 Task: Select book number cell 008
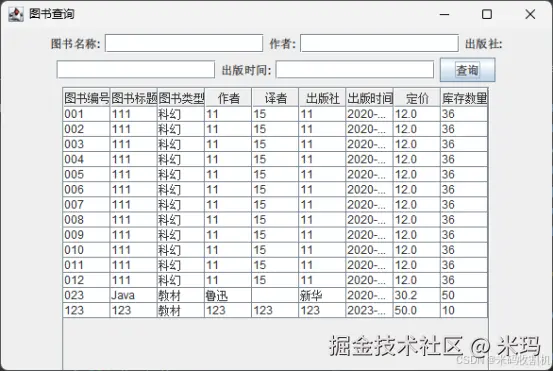pos(87,220)
